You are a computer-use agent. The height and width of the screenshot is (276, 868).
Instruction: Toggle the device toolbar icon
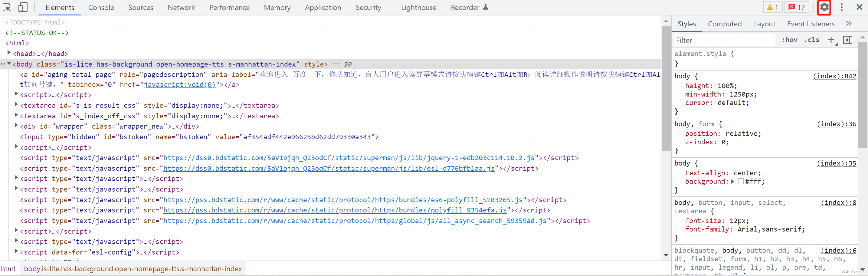23,7
